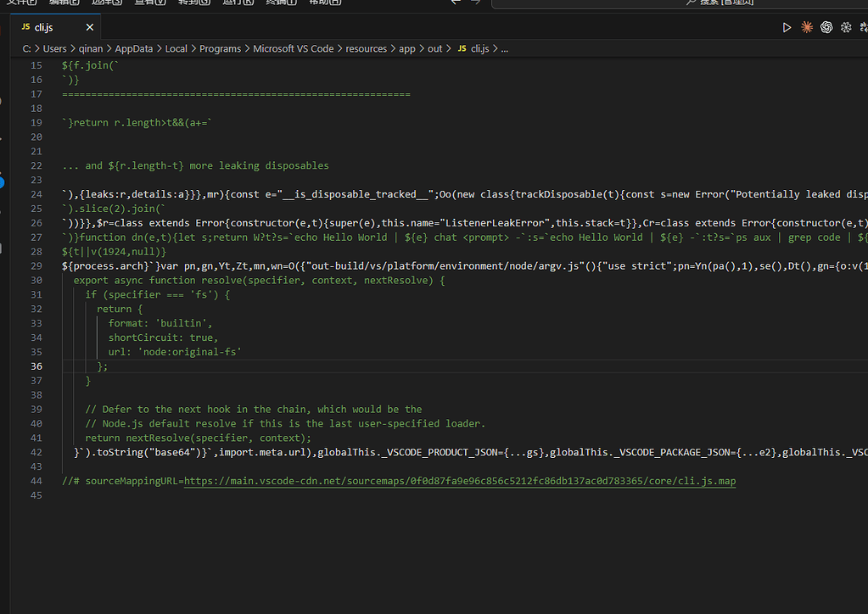This screenshot has width=868, height=614.
Task: Click the "if (specifier === 'fs')" line
Action: [x=158, y=295]
